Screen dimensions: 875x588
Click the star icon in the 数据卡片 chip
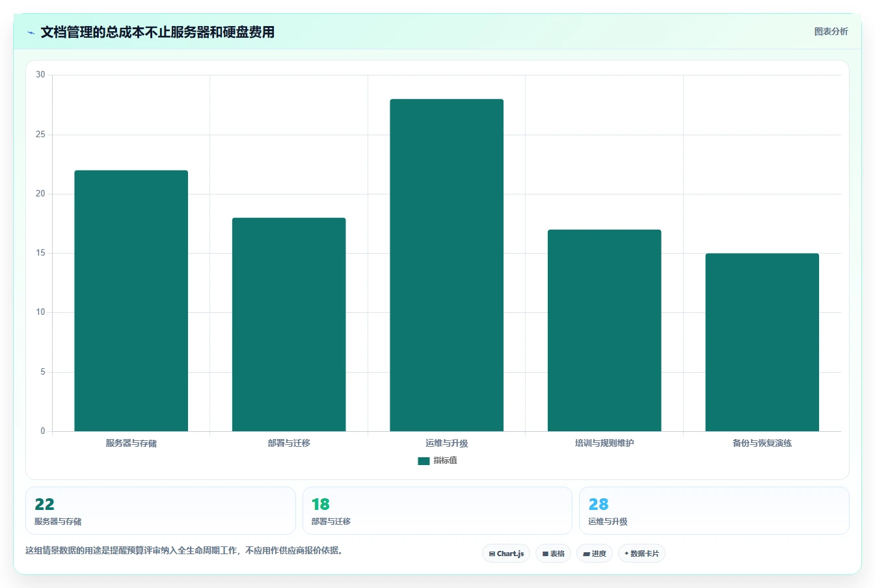click(x=626, y=554)
